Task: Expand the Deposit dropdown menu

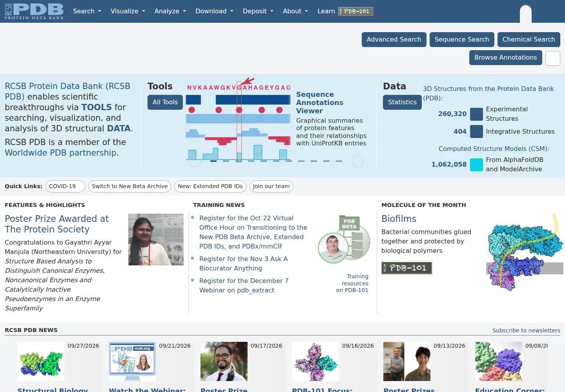Action: point(258,11)
